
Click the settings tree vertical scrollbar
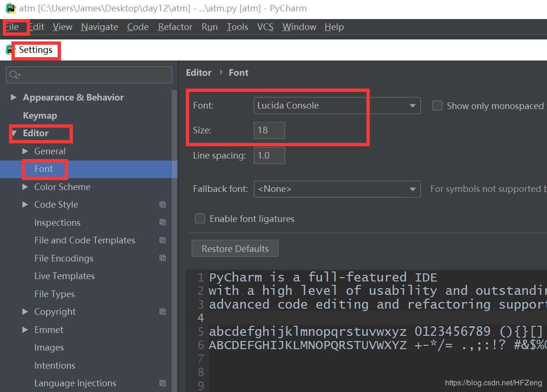[174, 241]
